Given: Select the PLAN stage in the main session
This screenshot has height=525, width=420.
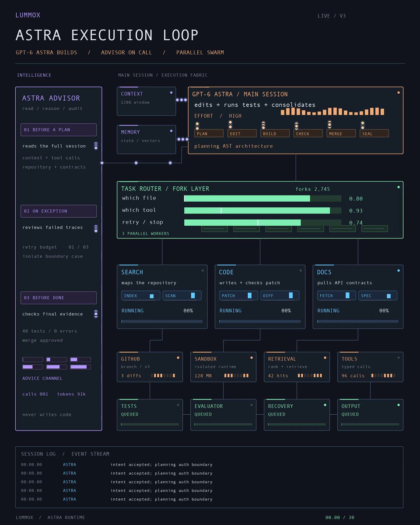Looking at the screenshot, I should (x=209, y=133).
